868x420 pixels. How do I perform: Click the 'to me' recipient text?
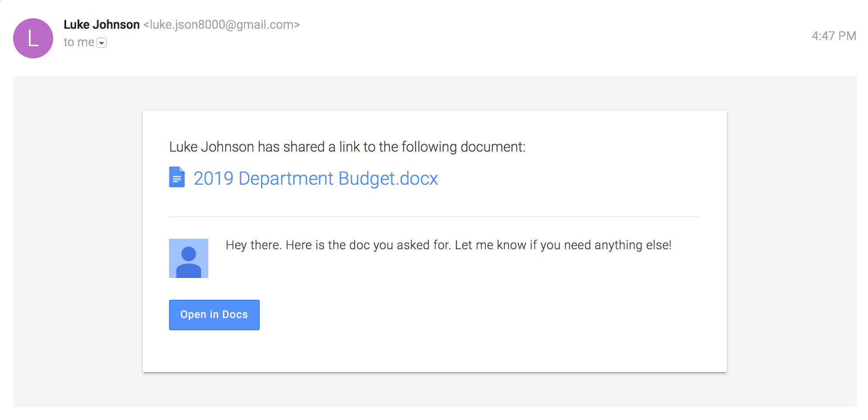(x=79, y=42)
